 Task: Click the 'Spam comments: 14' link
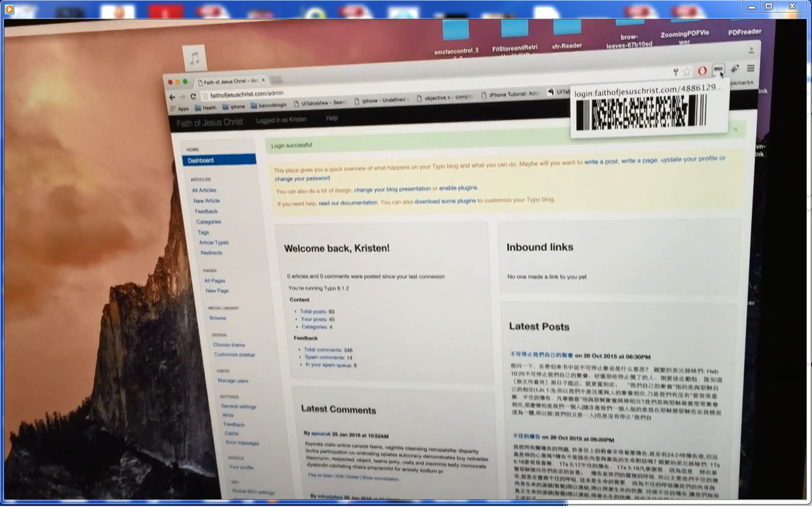(329, 358)
